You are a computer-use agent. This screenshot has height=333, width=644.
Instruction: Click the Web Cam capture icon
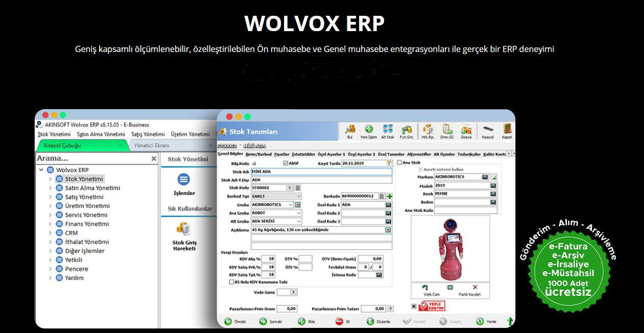tap(425, 288)
